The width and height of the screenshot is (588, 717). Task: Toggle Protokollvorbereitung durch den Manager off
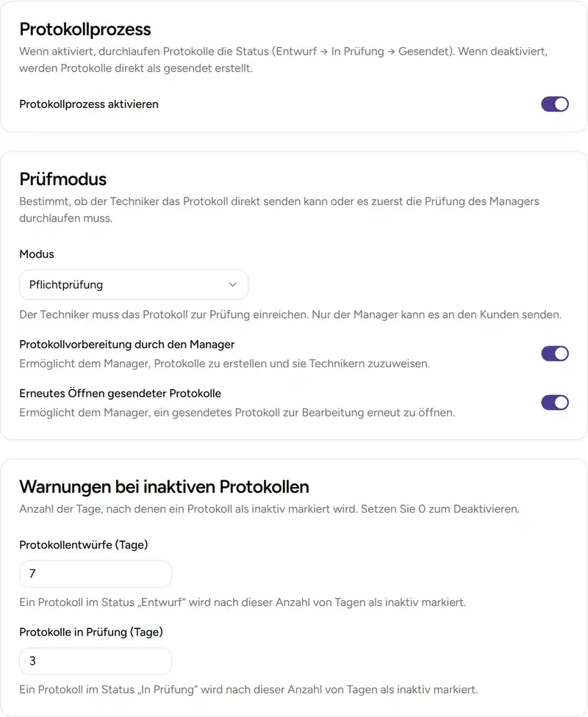click(555, 353)
